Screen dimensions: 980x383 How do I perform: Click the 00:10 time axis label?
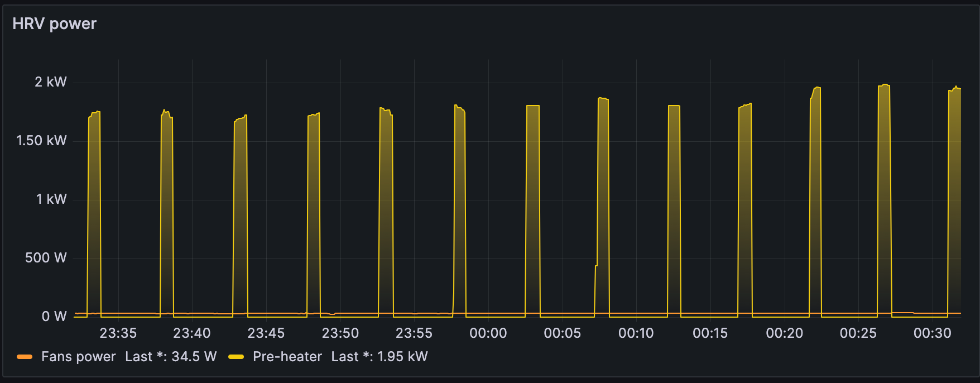[636, 333]
